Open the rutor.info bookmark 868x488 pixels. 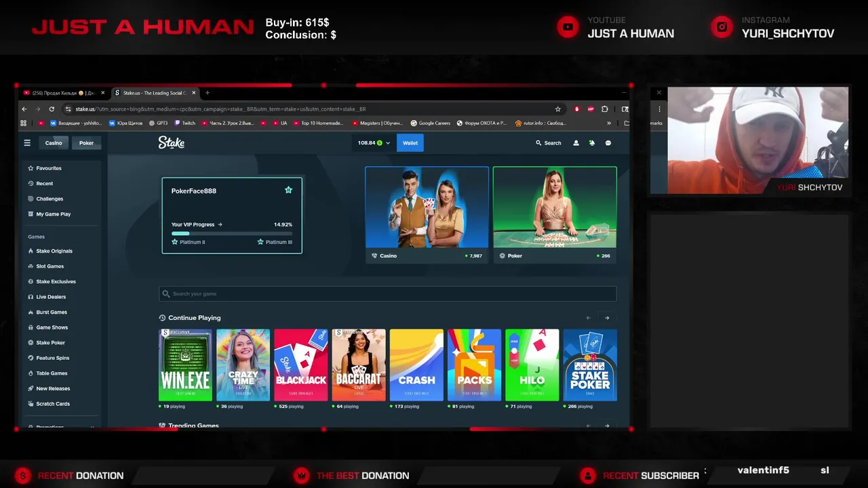pos(540,123)
